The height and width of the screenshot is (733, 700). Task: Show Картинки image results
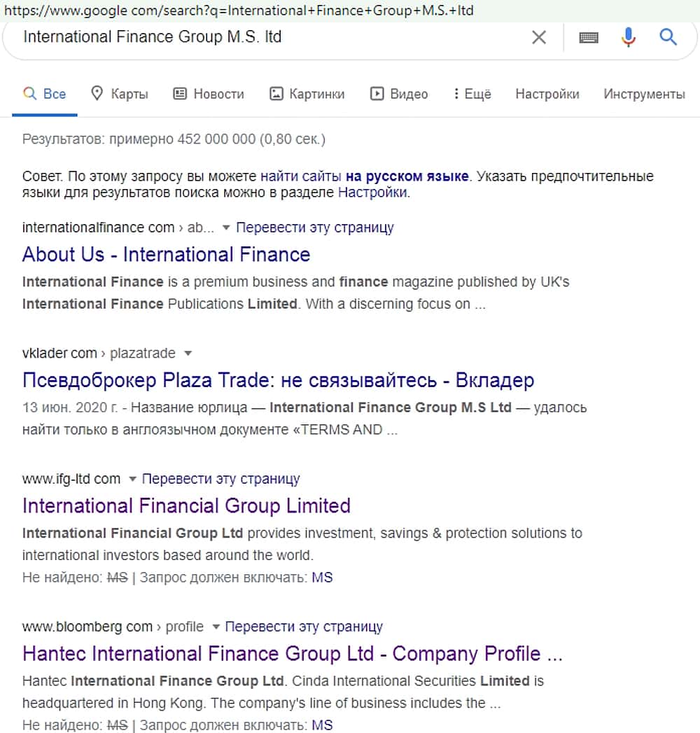[307, 94]
